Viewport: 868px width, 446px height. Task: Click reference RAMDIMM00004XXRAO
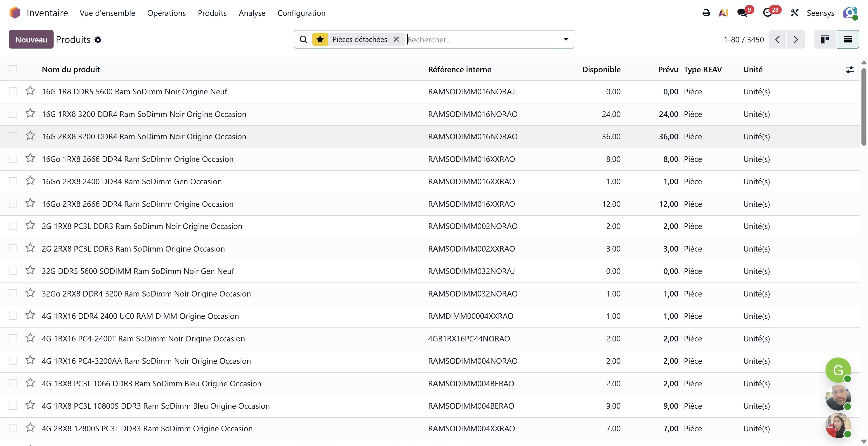click(x=470, y=316)
